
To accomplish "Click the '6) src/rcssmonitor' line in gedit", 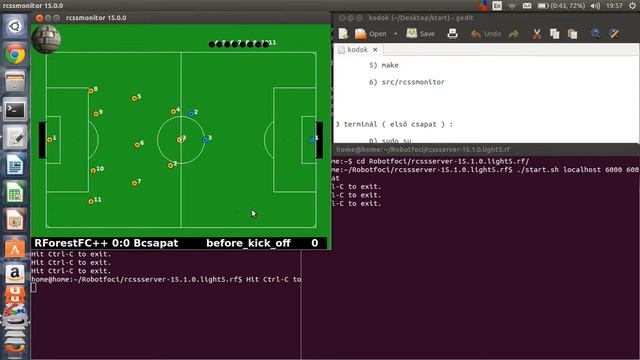I will coord(407,82).
